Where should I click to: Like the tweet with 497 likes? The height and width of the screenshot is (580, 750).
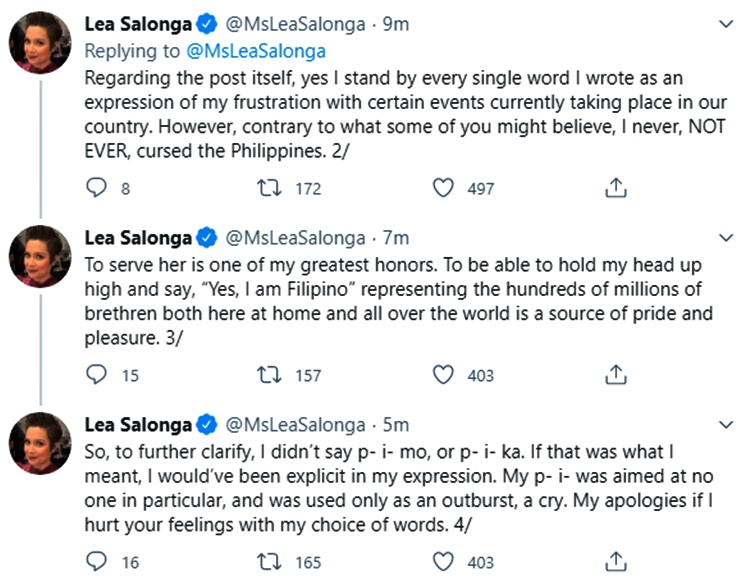[443, 187]
